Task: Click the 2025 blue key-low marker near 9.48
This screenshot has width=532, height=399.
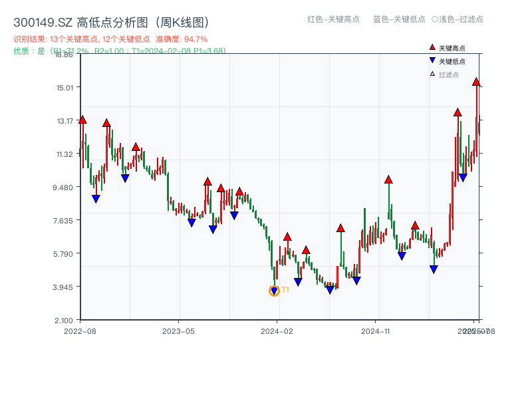Action: [463, 178]
